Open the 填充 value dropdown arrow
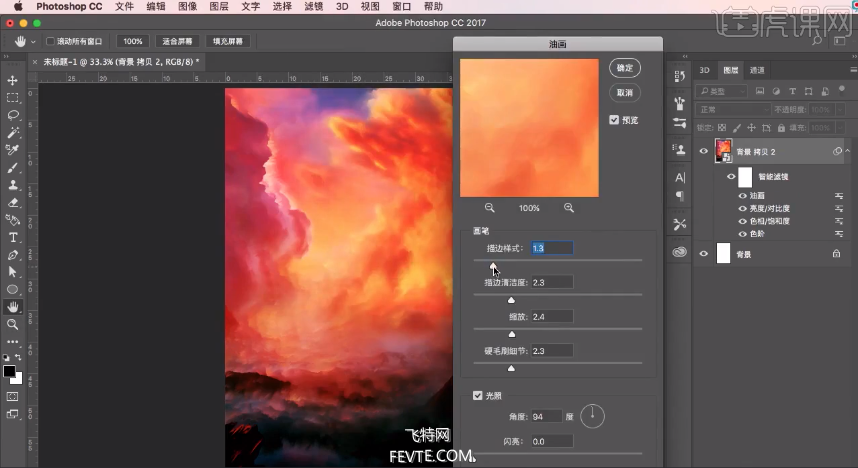 [x=839, y=128]
